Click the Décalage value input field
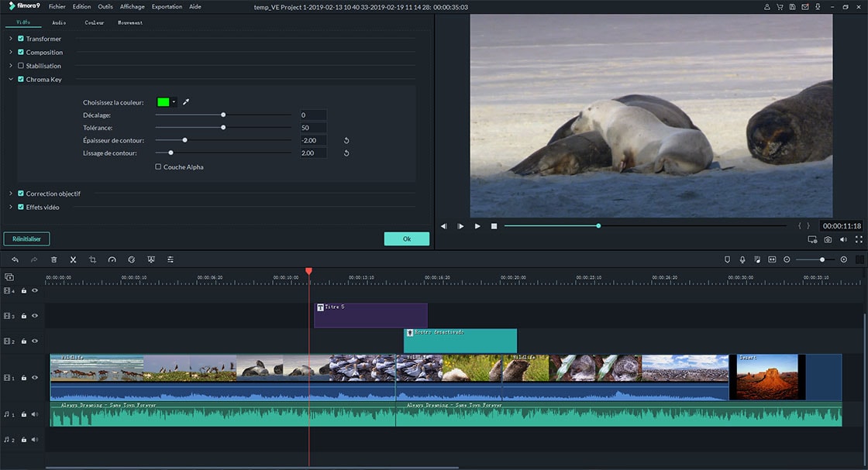 click(x=313, y=115)
